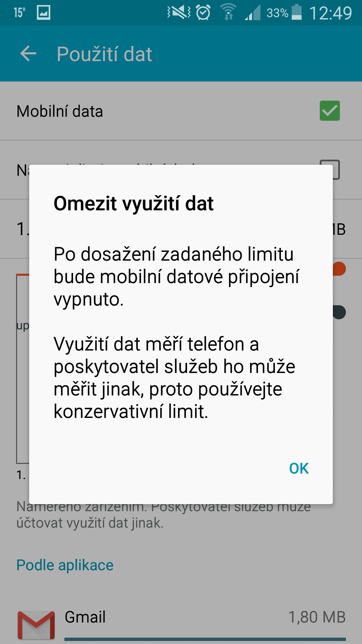This screenshot has width=362, height=644.
Task: Open the Podle aplikace section
Action: pyautogui.click(x=65, y=565)
